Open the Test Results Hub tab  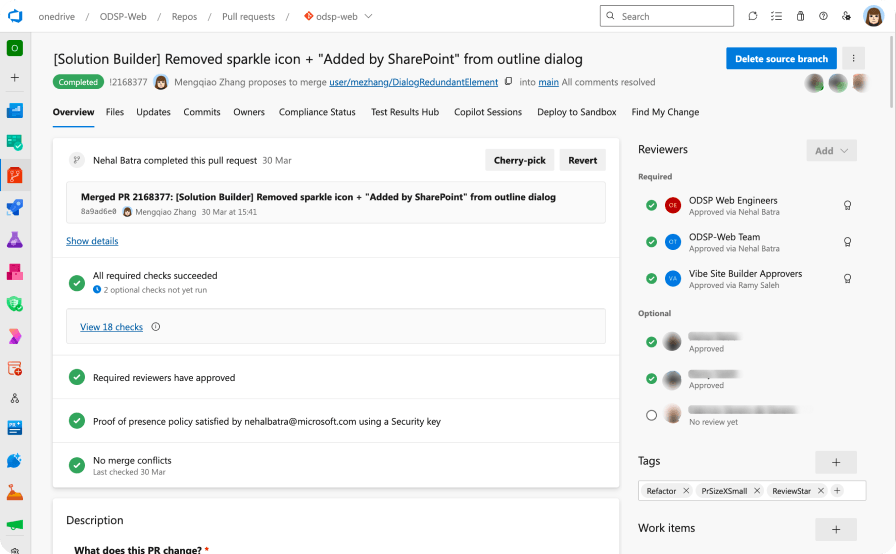405,112
